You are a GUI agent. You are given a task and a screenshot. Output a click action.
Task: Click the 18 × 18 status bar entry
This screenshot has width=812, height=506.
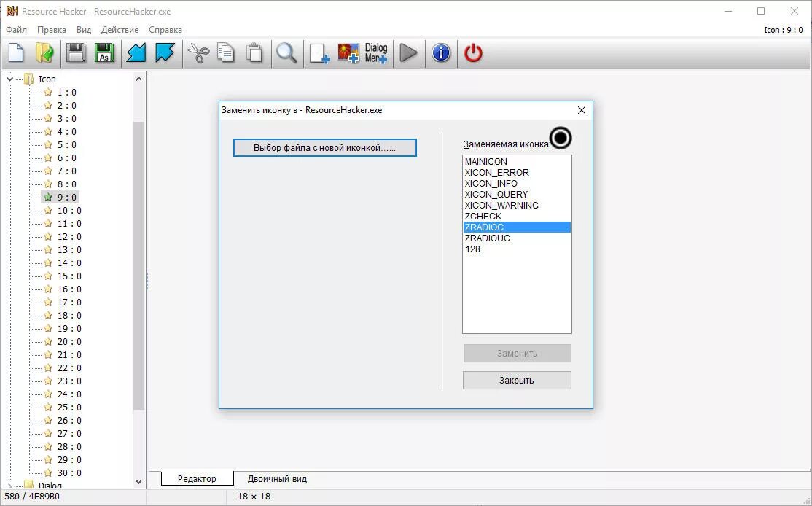tap(254, 497)
